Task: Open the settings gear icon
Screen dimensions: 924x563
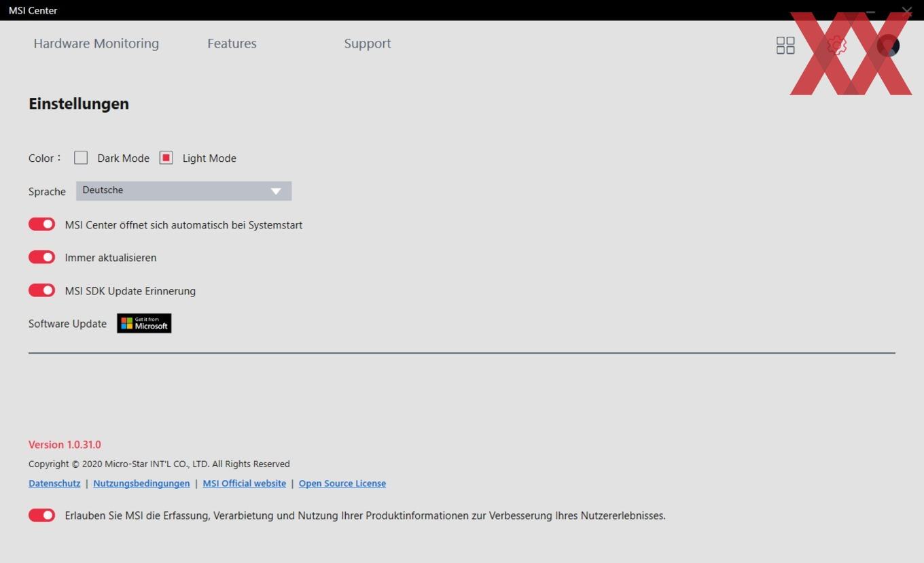Action: pyautogui.click(x=837, y=46)
